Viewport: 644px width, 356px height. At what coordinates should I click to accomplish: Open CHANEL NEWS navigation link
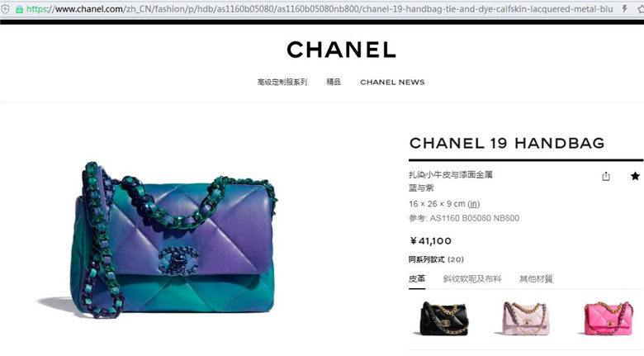pos(392,83)
